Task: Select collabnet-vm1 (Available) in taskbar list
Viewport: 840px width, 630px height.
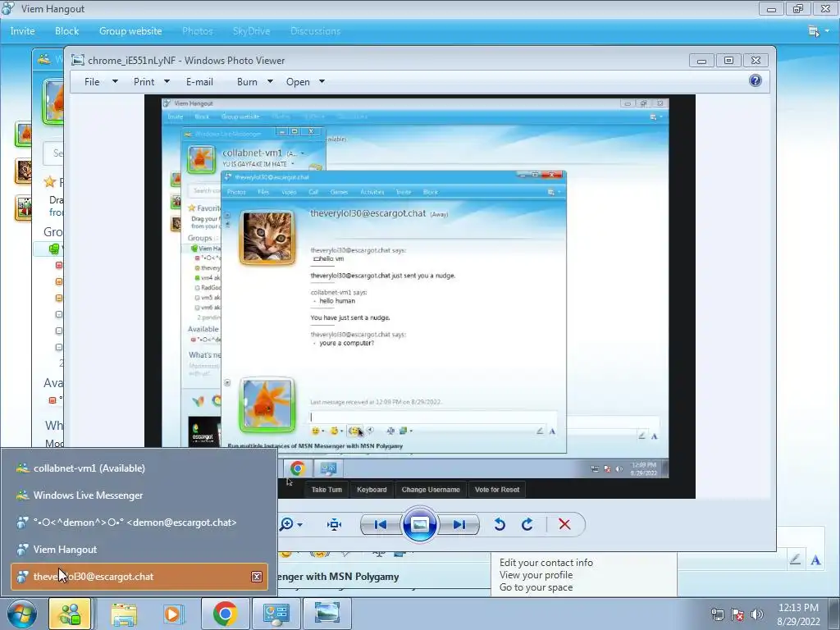Action: (139, 468)
